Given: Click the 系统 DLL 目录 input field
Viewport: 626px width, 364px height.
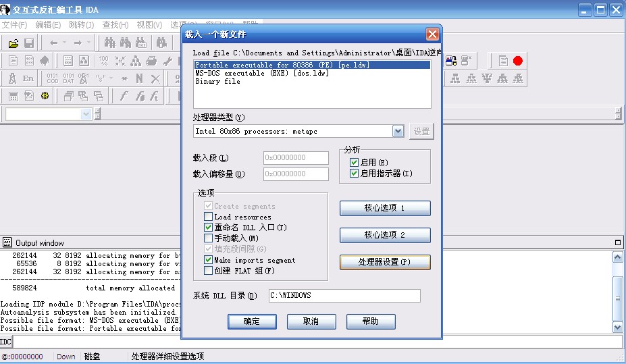Looking at the screenshot, I should (x=344, y=295).
